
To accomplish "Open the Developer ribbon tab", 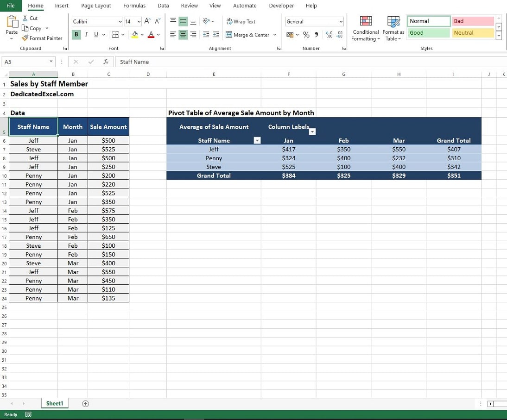I will 281,6.
